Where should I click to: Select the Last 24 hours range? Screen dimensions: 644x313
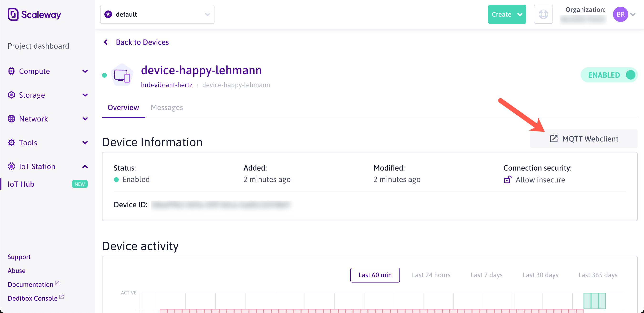click(x=431, y=275)
